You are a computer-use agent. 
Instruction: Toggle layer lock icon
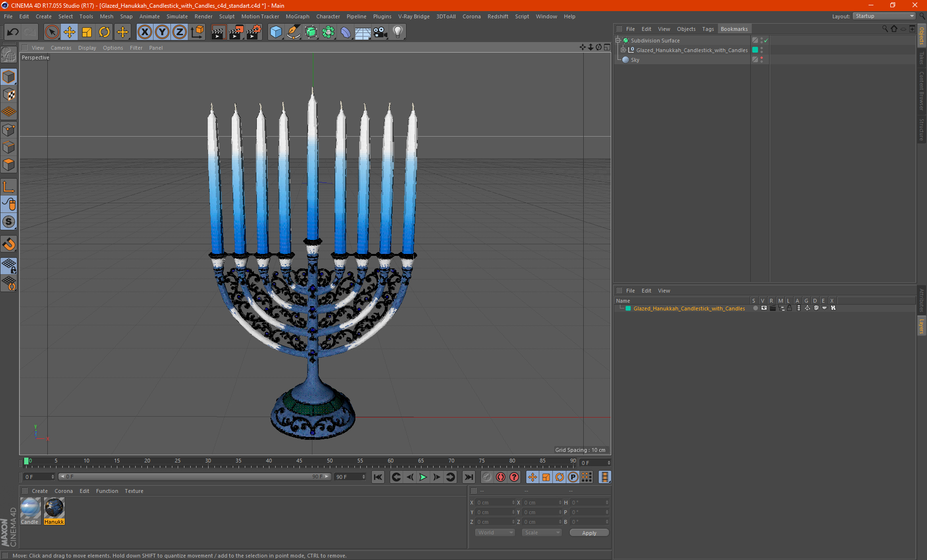point(789,308)
